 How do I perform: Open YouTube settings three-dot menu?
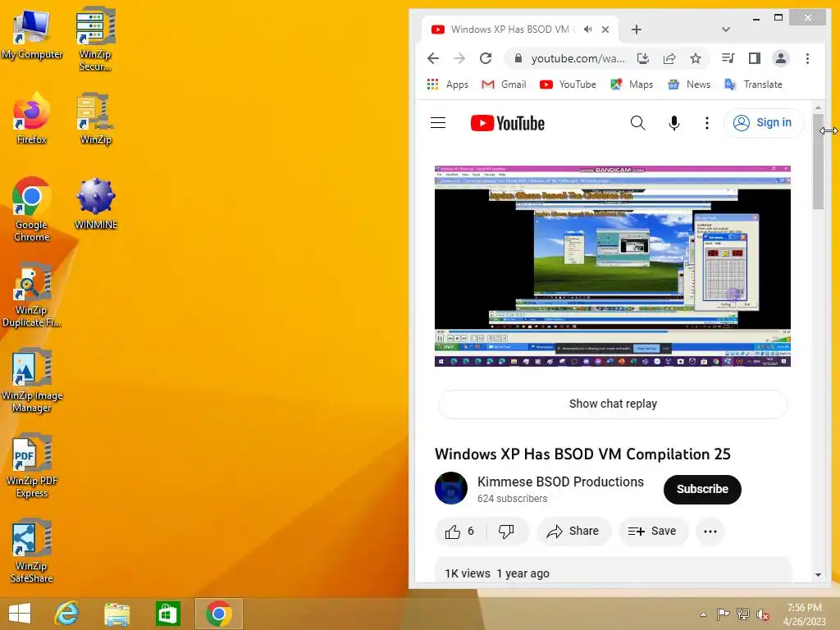[707, 123]
